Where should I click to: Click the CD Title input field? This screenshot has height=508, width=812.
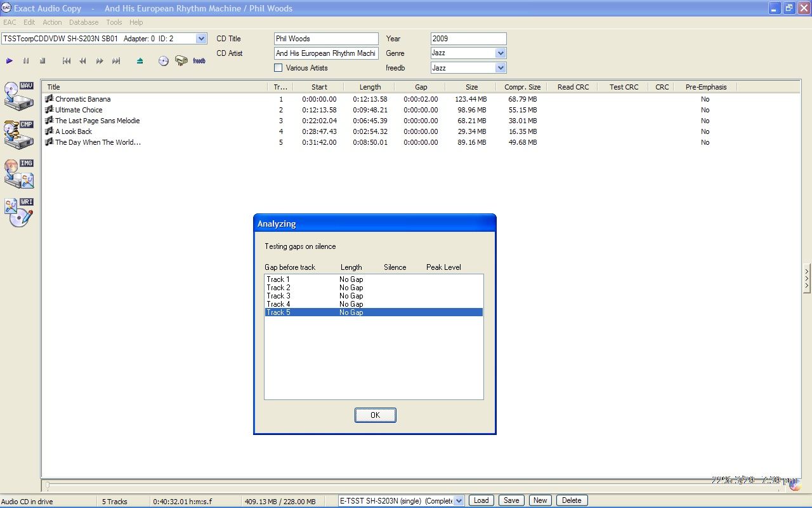pyautogui.click(x=326, y=39)
